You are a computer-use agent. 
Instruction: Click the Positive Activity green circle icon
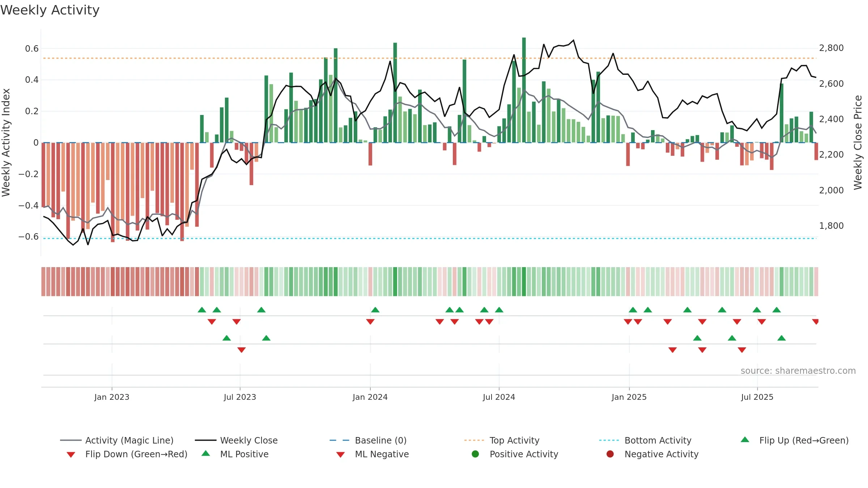(475, 454)
